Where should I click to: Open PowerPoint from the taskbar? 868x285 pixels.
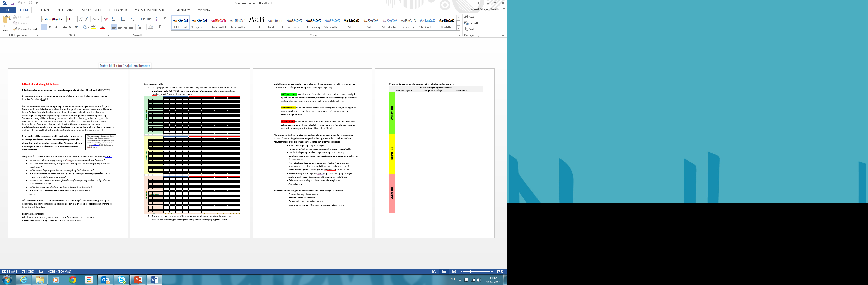(x=138, y=280)
